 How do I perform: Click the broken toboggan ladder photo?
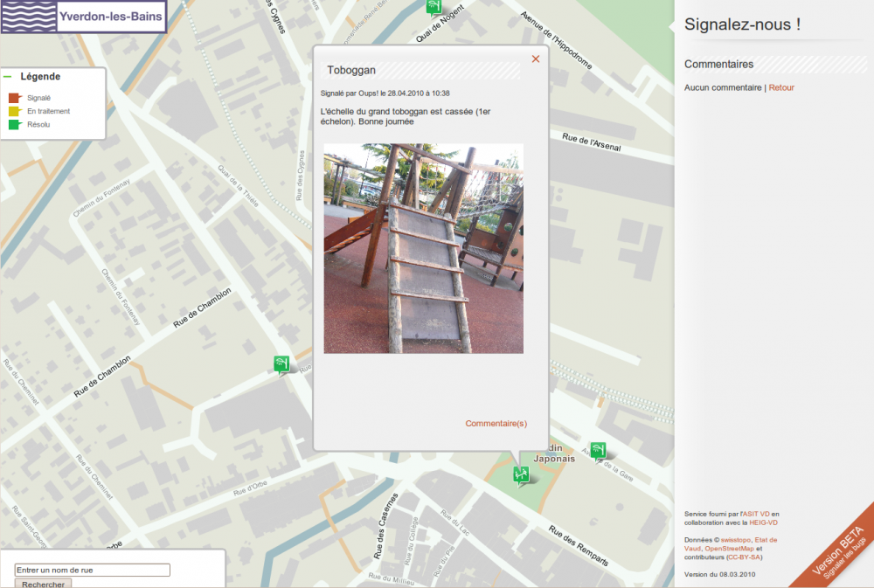click(x=424, y=249)
